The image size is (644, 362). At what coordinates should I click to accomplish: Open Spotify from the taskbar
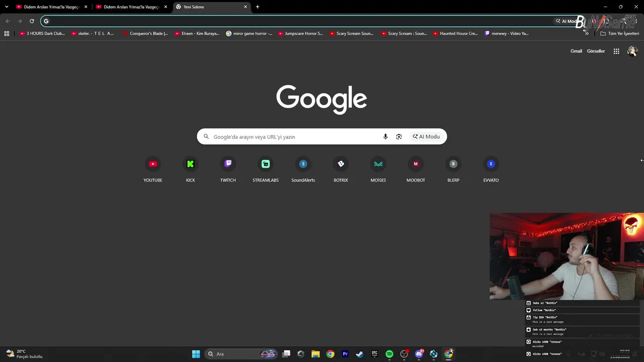pos(389,354)
